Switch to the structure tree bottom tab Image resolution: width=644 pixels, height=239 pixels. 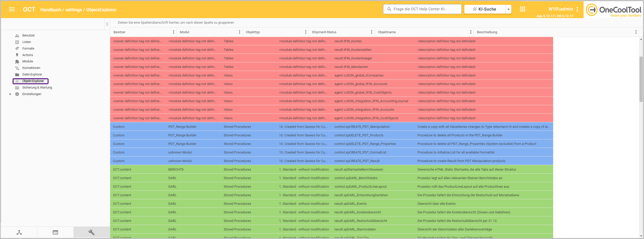[19, 232]
